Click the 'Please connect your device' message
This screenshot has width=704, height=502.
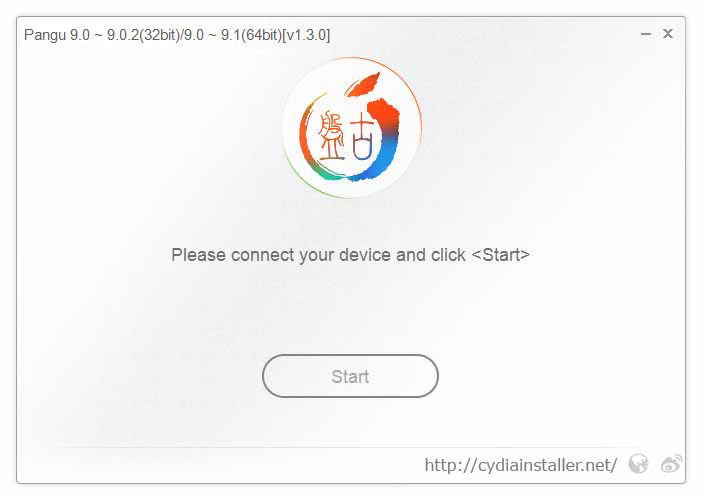[x=350, y=255]
